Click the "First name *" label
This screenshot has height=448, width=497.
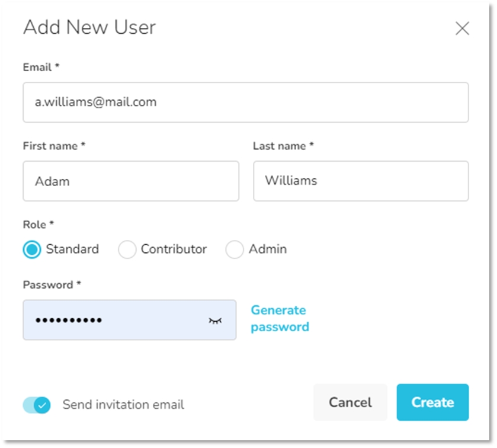(54, 146)
